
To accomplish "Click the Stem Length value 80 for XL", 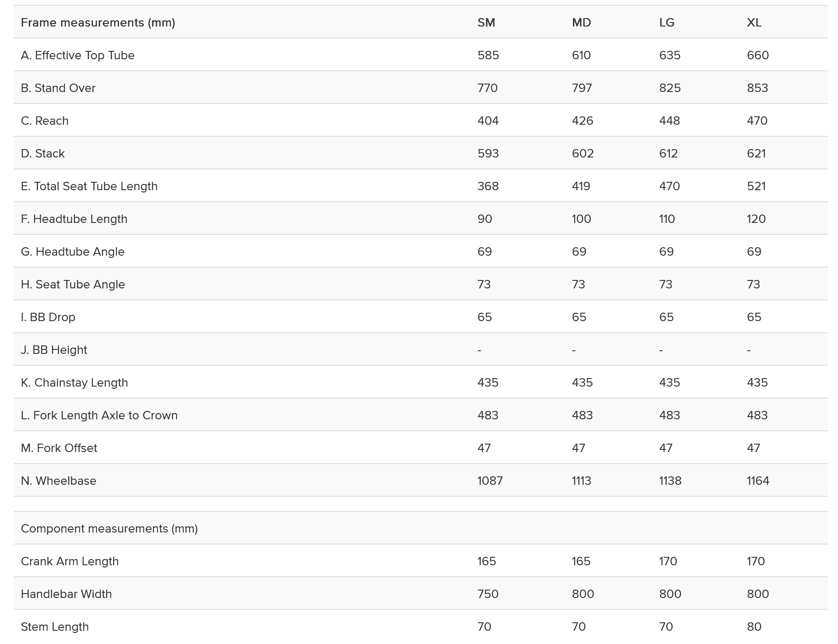I will tap(754, 627).
